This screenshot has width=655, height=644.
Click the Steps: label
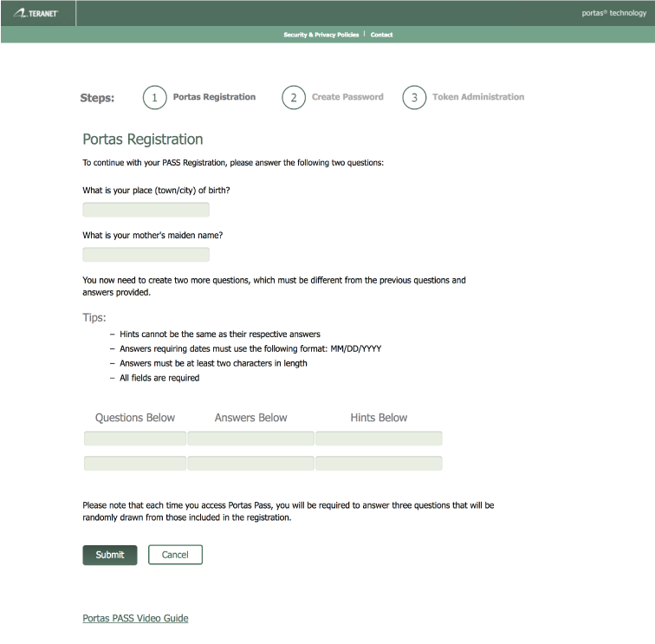[x=97, y=98]
